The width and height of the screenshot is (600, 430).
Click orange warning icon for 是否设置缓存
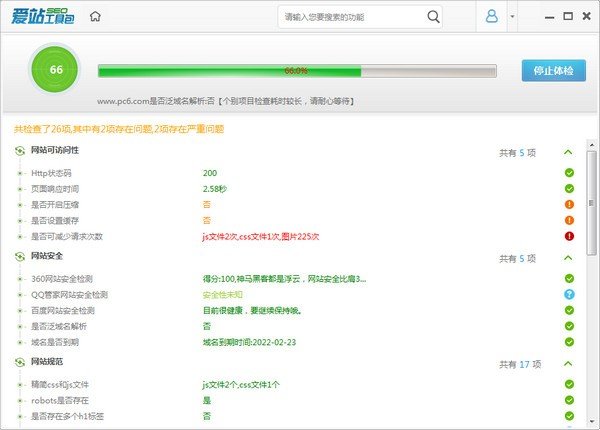coord(569,220)
